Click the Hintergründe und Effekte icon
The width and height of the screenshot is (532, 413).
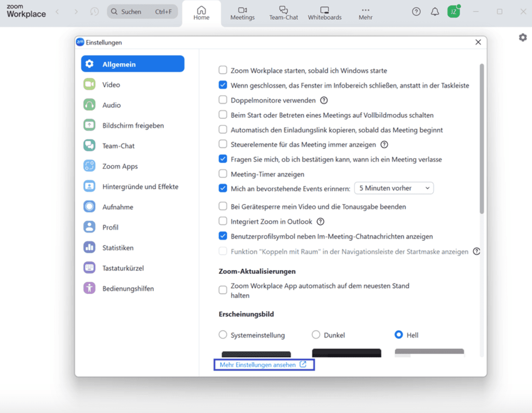click(x=89, y=187)
